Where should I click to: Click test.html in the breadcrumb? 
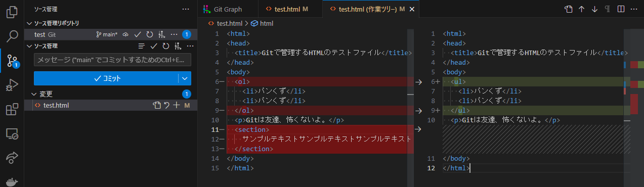pos(225,23)
